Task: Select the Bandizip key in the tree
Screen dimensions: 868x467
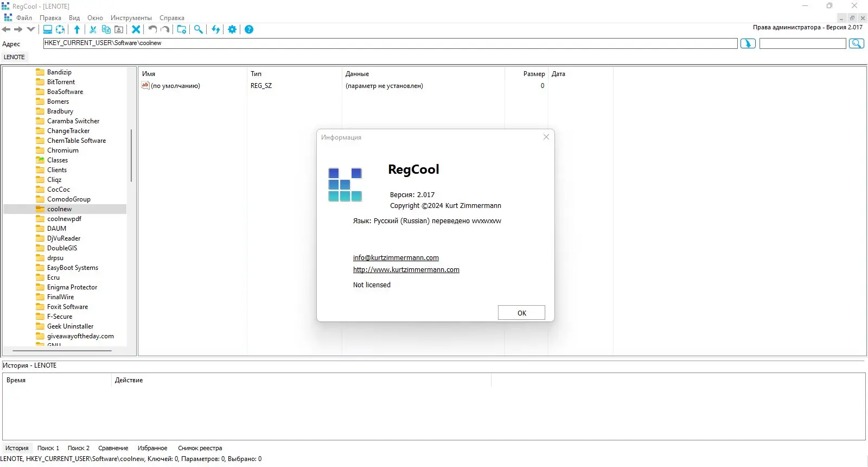Action: click(x=59, y=72)
